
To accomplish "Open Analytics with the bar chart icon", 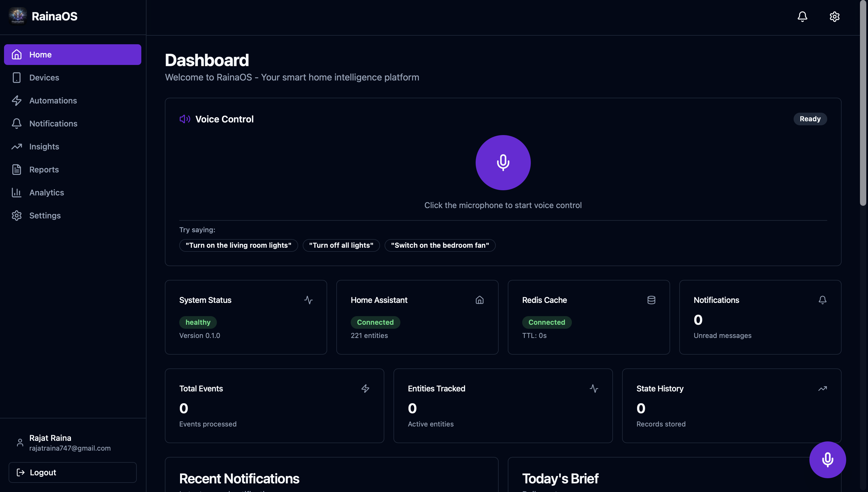I will (x=17, y=192).
